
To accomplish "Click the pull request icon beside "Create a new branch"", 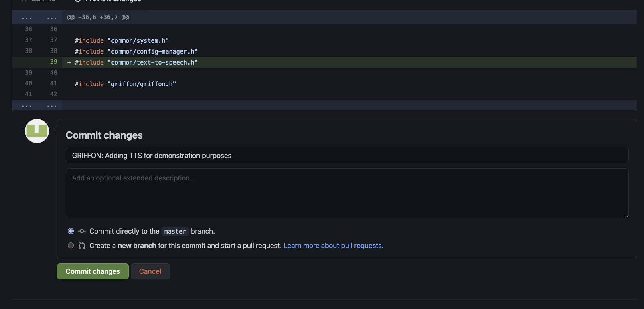I will (82, 246).
